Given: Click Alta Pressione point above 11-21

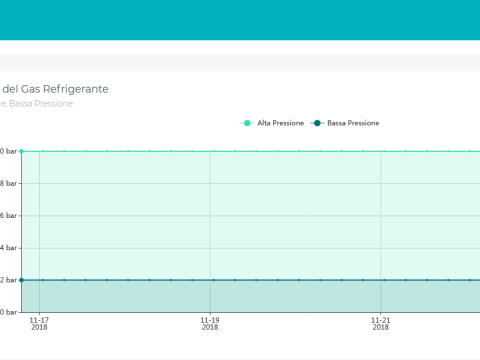Looking at the screenshot, I should tap(384, 151).
